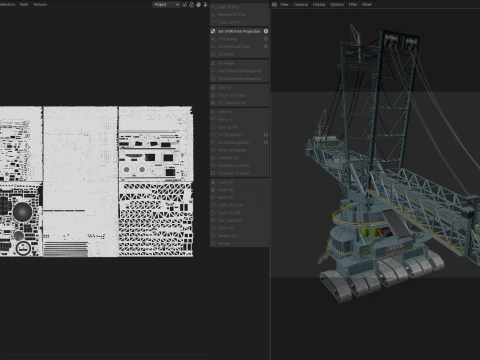Open Set UVW from Projection settings gear
The width and height of the screenshot is (480, 360).
(x=266, y=31)
